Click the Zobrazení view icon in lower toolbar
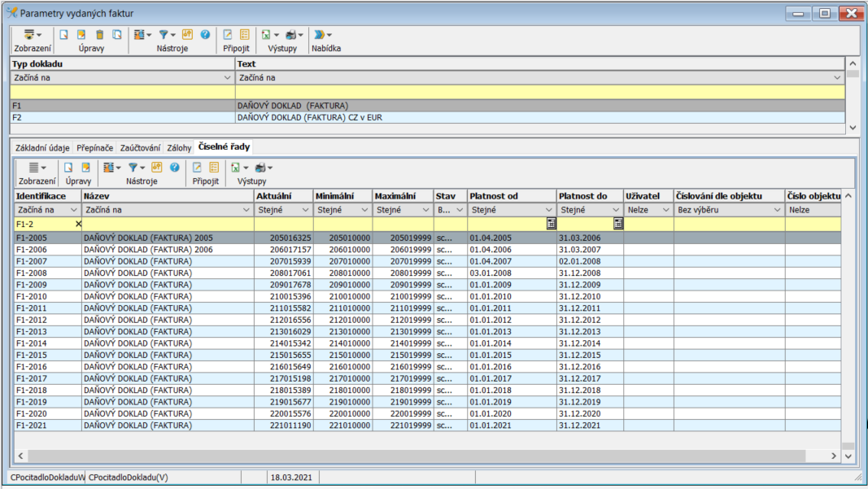 tap(33, 168)
